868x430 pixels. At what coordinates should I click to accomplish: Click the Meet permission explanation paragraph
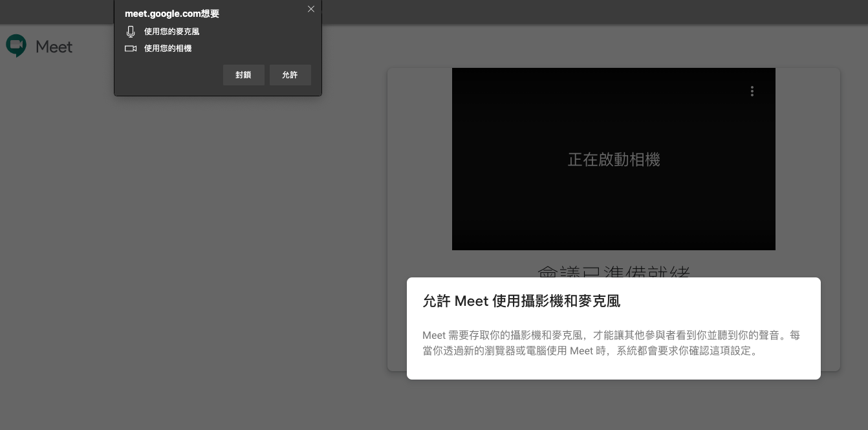click(611, 343)
